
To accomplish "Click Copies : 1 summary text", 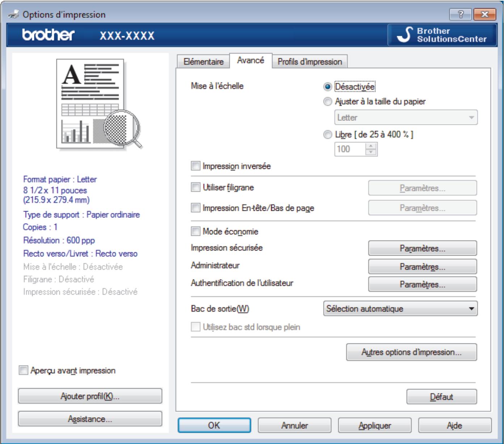I will point(40,227).
